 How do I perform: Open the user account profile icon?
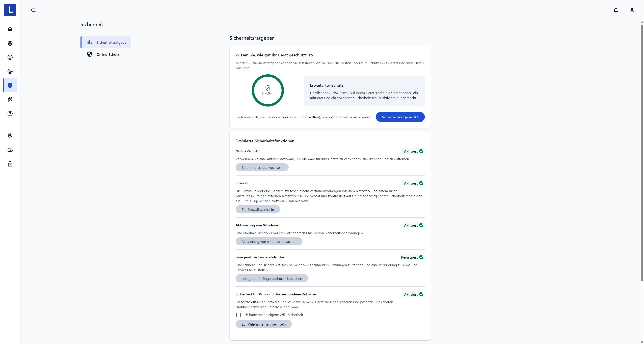pos(632,10)
